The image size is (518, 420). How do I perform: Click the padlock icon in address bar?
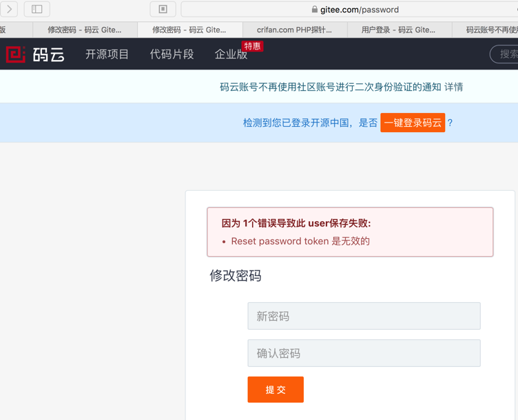(315, 9)
